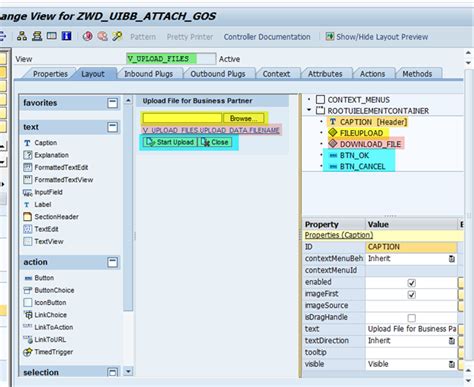Click the Properties (Caption) link
Screen dimensions: 474x387
point(339,235)
